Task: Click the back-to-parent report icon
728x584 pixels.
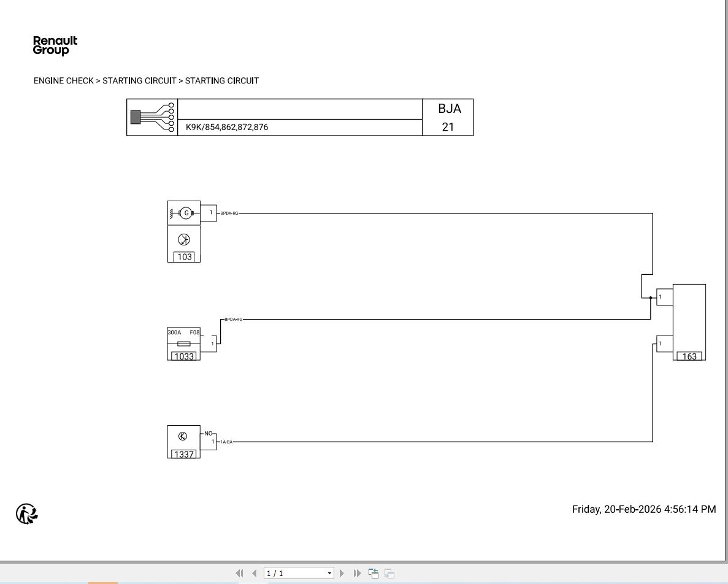Action: coord(374,574)
